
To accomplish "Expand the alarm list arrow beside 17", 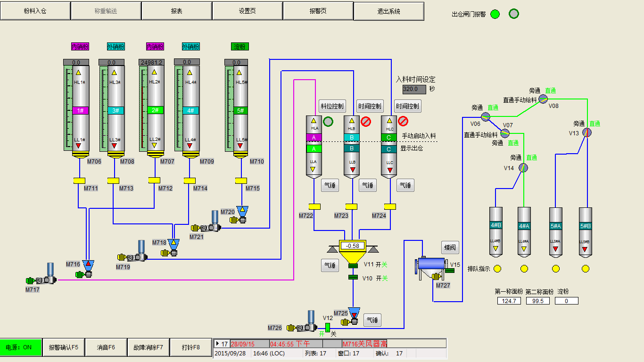I will pyautogui.click(x=217, y=344).
